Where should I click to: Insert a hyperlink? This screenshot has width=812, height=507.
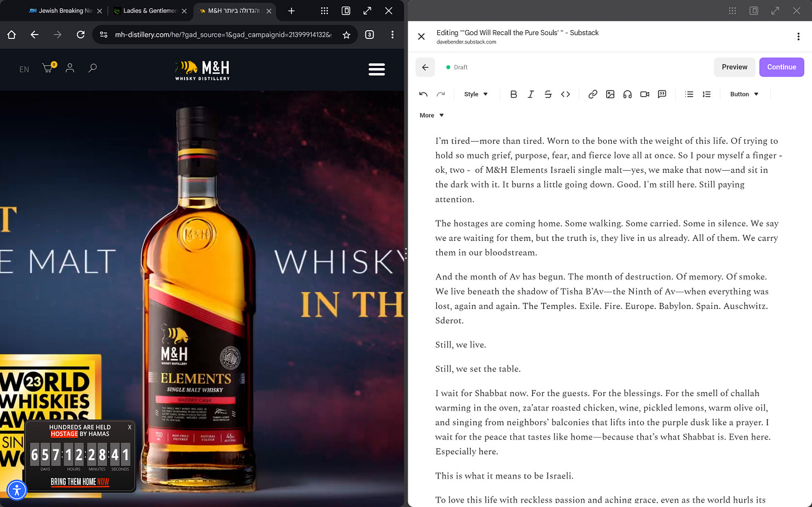(593, 94)
